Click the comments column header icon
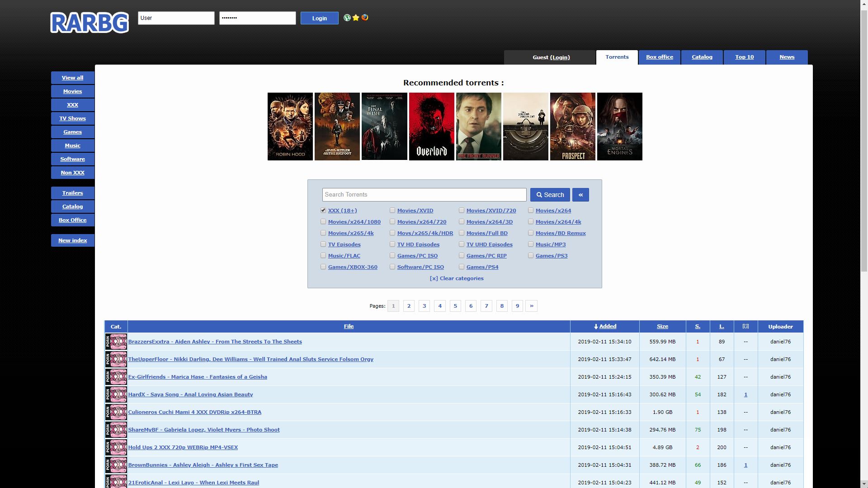 [745, 326]
